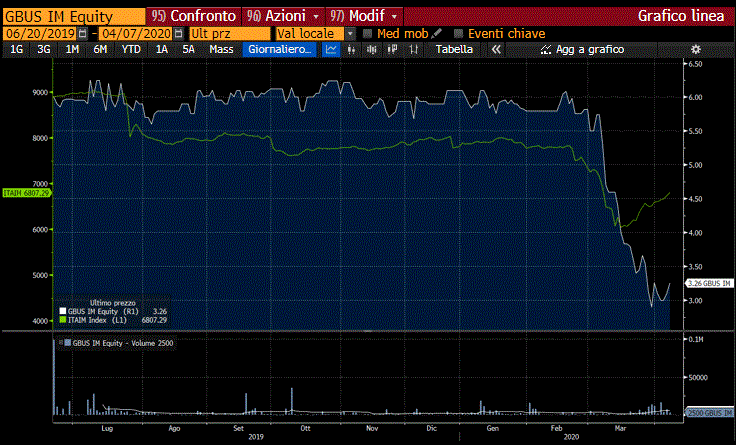Enable Med mob checkbox

[368, 34]
